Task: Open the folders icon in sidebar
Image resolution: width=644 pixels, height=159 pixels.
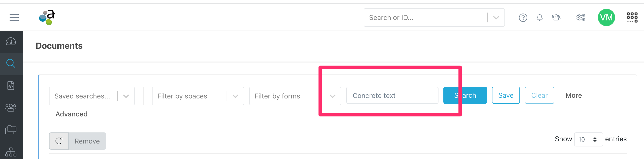Action: point(11,130)
